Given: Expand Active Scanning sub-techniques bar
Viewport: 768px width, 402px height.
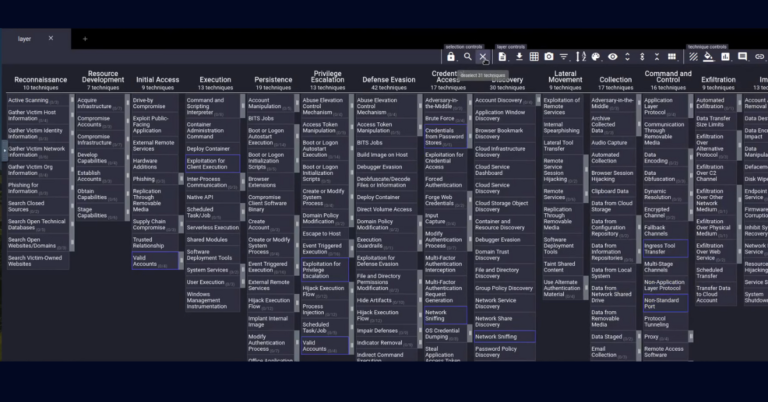Looking at the screenshot, I should coord(72,100).
